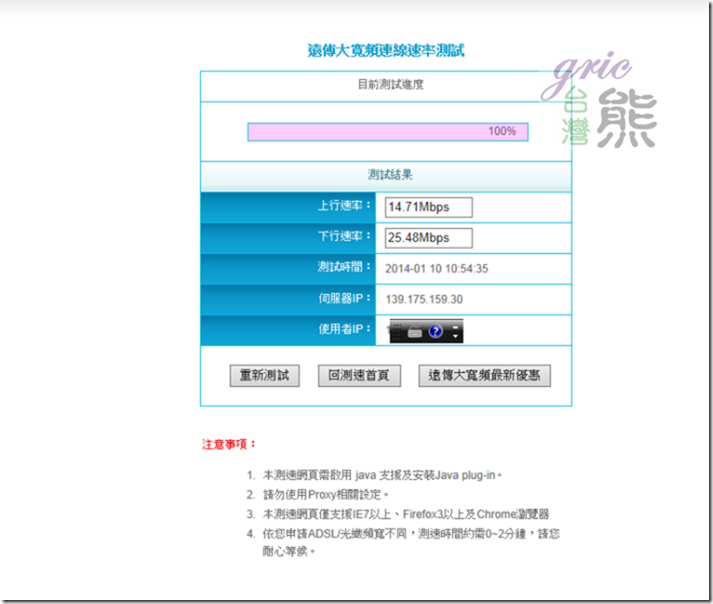The image size is (713, 604).
Task: Open language bar options down arrow
Action: [456, 336]
